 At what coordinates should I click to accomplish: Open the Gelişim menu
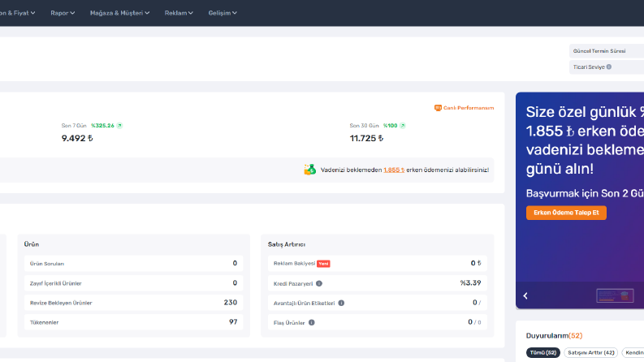[223, 13]
